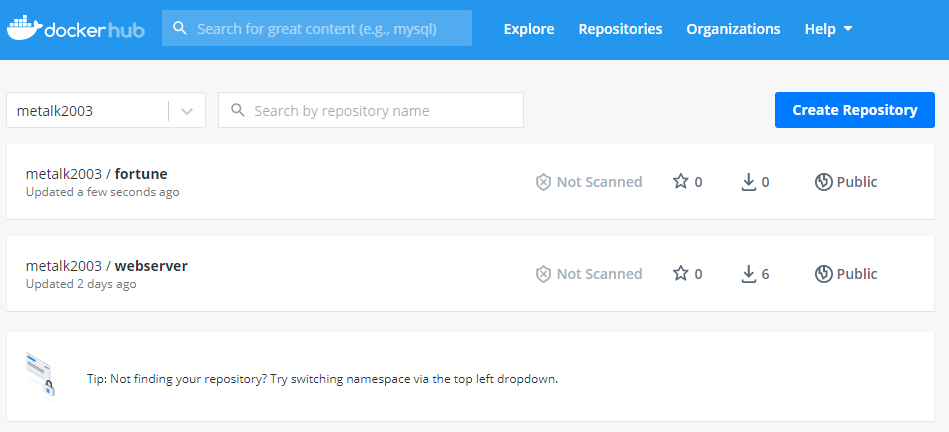This screenshot has width=949, height=432.
Task: Click the namespace dropdown chevron arrow
Action: point(187,111)
